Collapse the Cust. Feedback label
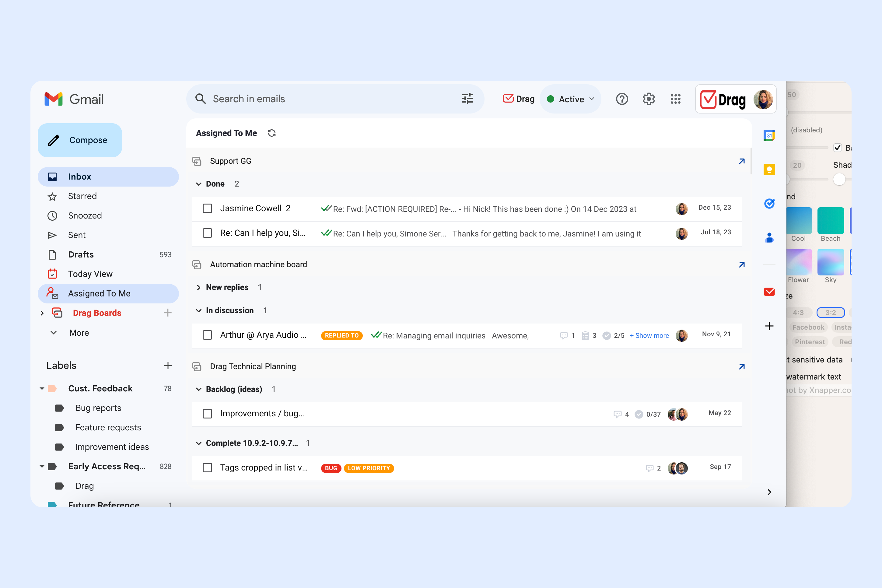Screen dimensions: 882x588 (x=42, y=388)
